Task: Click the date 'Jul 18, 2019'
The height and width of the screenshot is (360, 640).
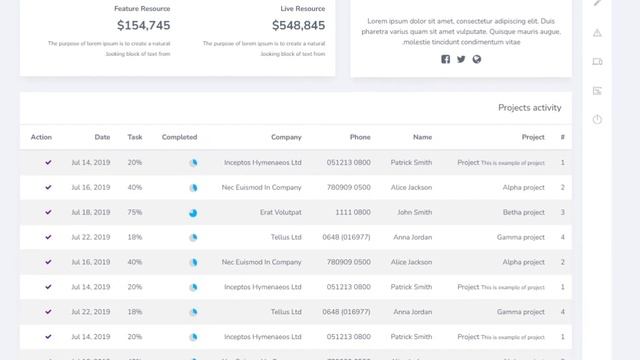Action: pyautogui.click(x=91, y=212)
